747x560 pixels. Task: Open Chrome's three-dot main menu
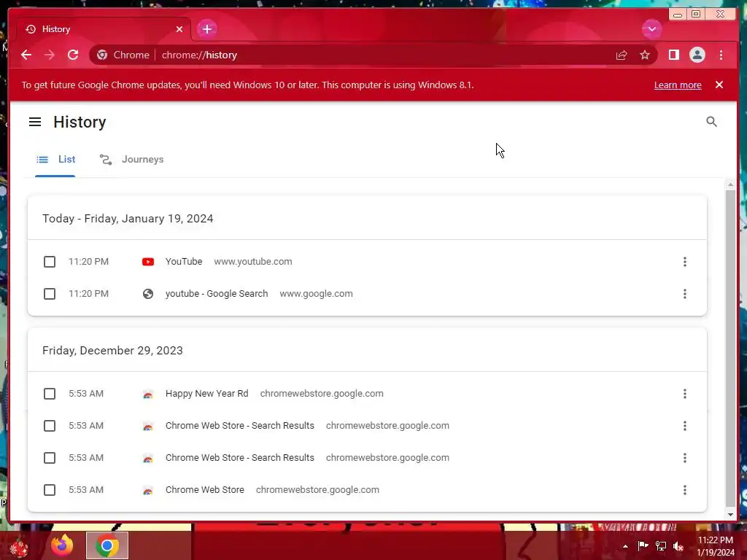tap(721, 55)
